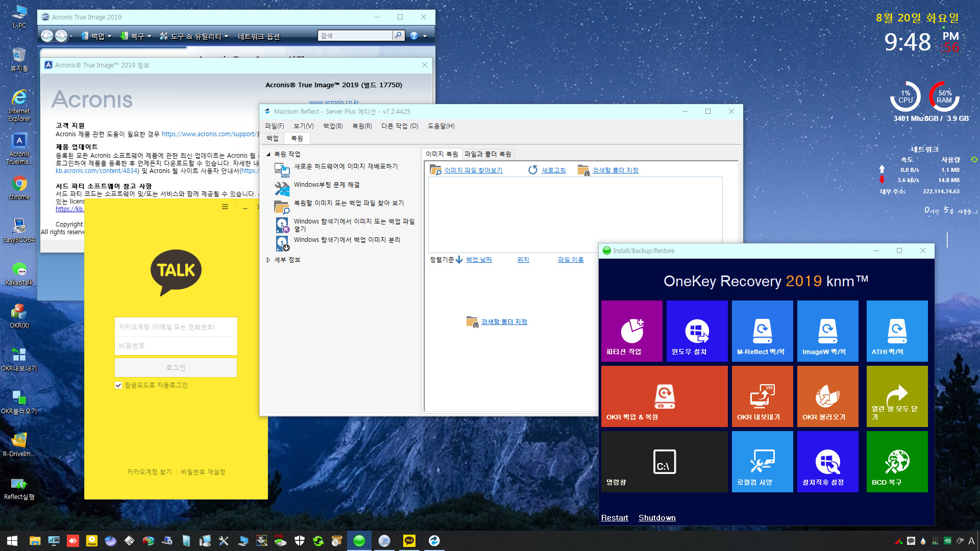Open the OKR 불러오기 tile
The width and height of the screenshot is (980, 551).
[x=827, y=396]
